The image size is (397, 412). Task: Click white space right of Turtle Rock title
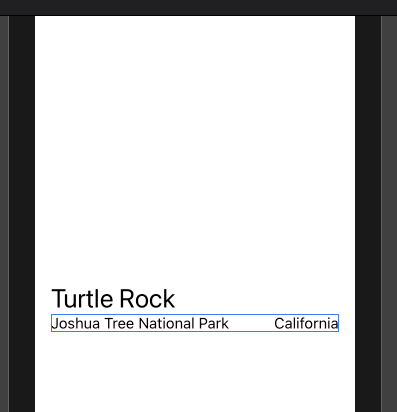click(265, 299)
